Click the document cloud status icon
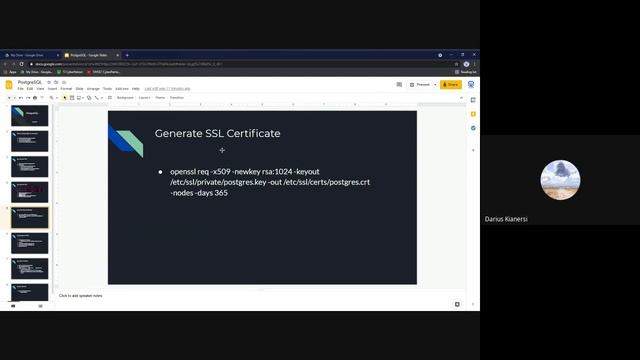The width and height of the screenshot is (640, 360). (x=64, y=82)
